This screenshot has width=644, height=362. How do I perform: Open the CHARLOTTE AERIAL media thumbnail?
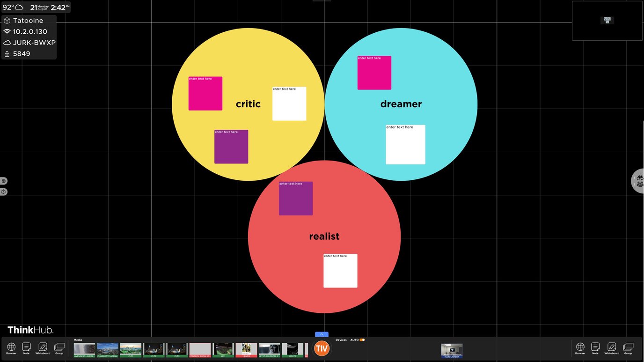click(107, 349)
